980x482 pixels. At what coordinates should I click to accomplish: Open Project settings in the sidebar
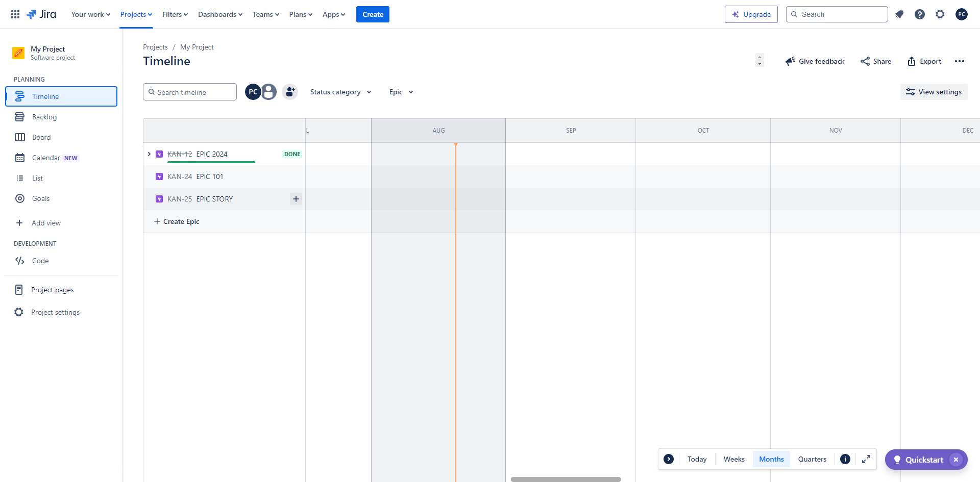click(61, 312)
